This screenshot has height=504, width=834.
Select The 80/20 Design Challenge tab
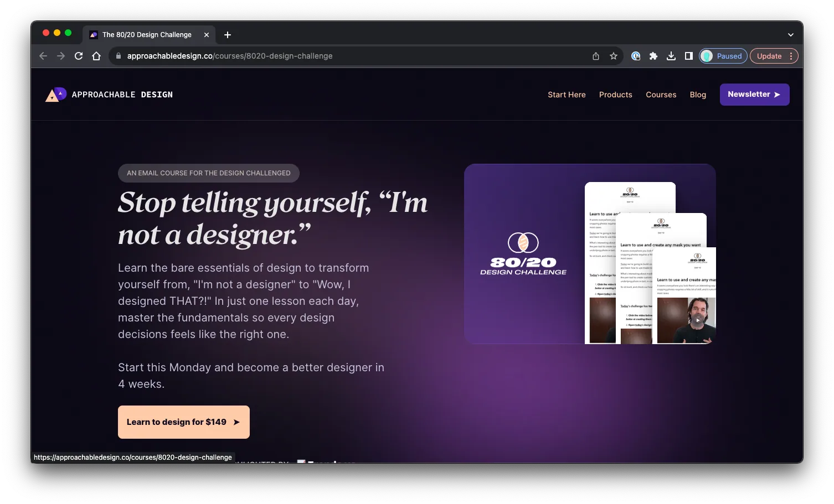(148, 35)
